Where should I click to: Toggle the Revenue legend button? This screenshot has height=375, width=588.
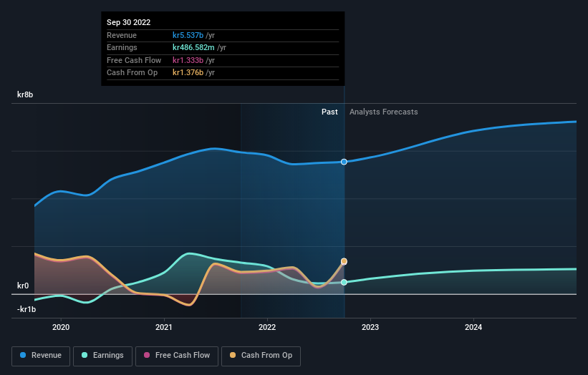[x=41, y=356]
